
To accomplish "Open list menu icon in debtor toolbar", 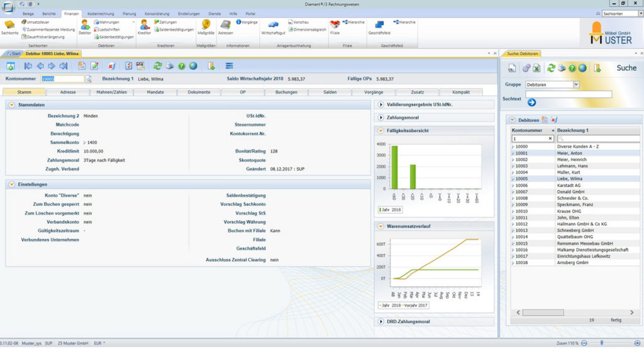I will (229, 66).
